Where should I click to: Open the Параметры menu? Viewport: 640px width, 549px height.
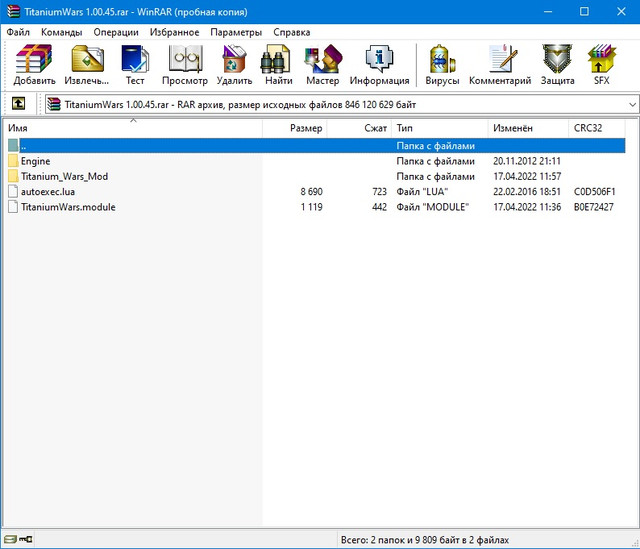236,32
